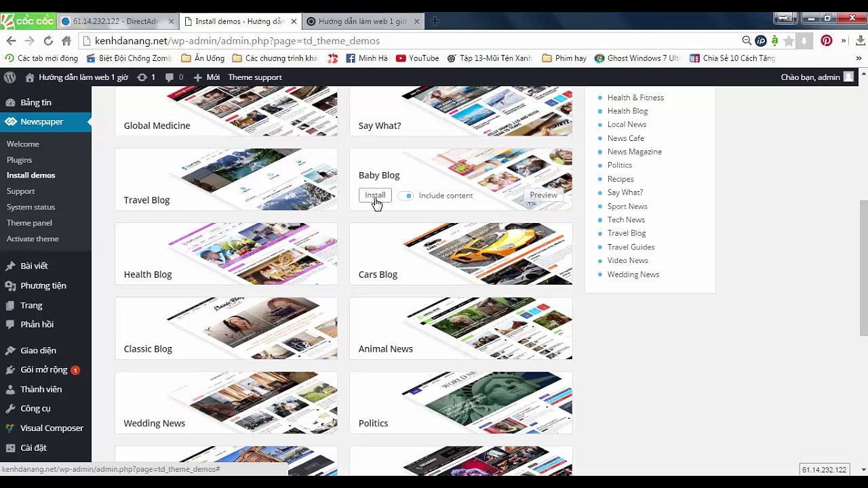
Task: Open the Giao diện appearance menu
Action: [45, 350]
